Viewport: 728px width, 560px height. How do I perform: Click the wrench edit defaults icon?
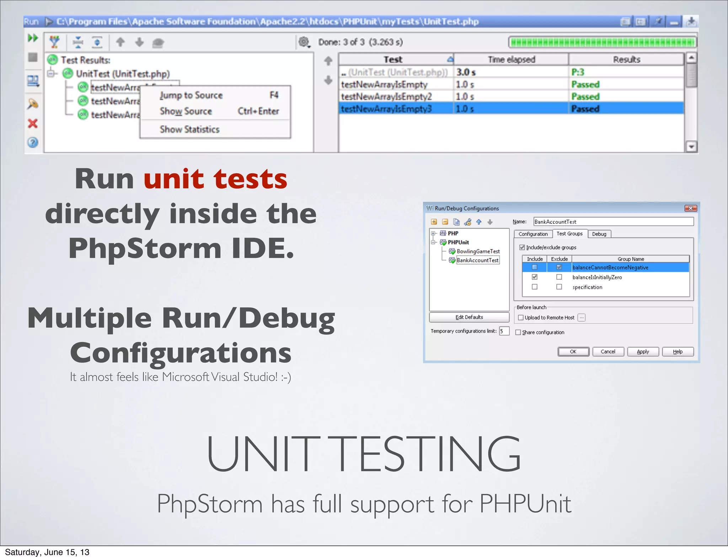[468, 222]
